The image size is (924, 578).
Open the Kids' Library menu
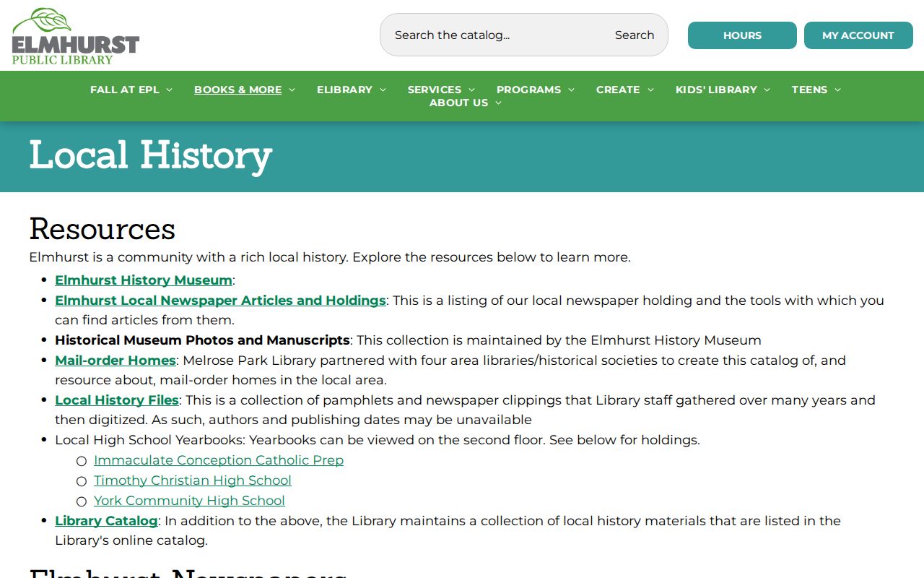(716, 90)
